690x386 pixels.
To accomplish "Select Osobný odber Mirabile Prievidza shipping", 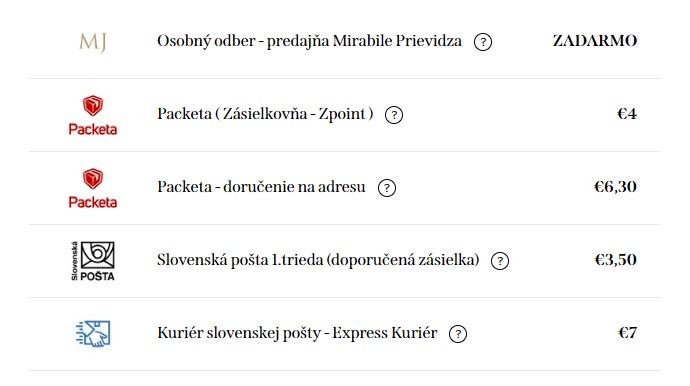I will pyautogui.click(x=345, y=42).
